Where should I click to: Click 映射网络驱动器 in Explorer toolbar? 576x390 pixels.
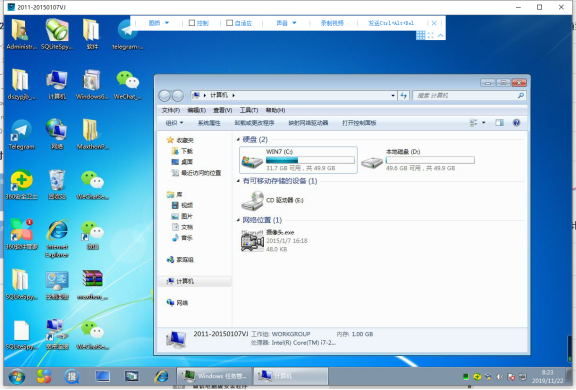coord(308,123)
